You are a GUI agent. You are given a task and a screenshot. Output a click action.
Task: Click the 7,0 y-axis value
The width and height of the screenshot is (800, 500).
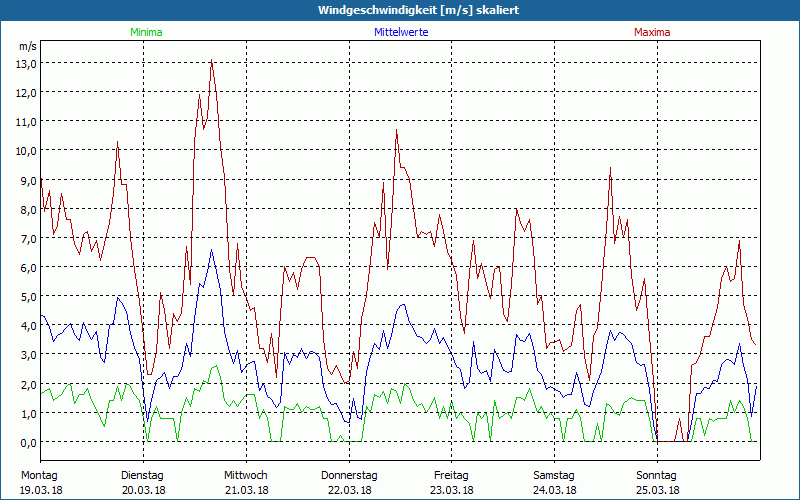(x=26, y=238)
